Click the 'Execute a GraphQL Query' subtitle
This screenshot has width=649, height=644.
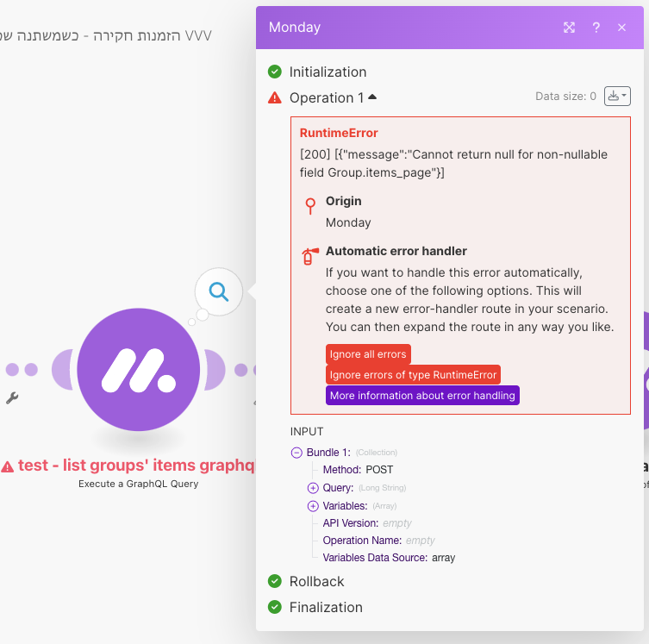pos(139,484)
